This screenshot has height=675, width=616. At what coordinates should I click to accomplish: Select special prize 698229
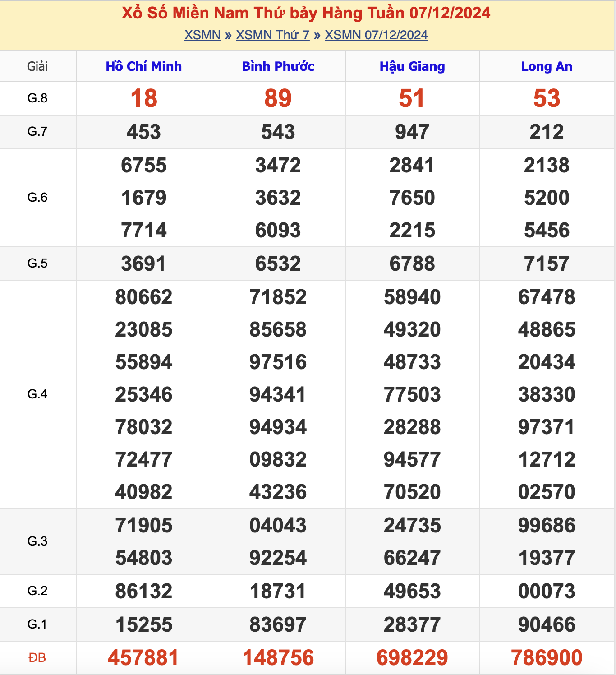coord(412,658)
